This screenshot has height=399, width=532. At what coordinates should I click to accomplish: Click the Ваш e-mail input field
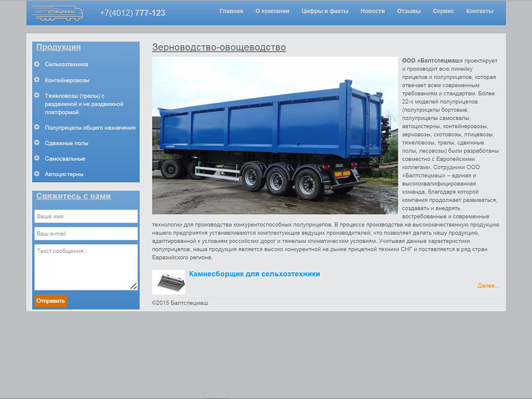pyautogui.click(x=86, y=234)
